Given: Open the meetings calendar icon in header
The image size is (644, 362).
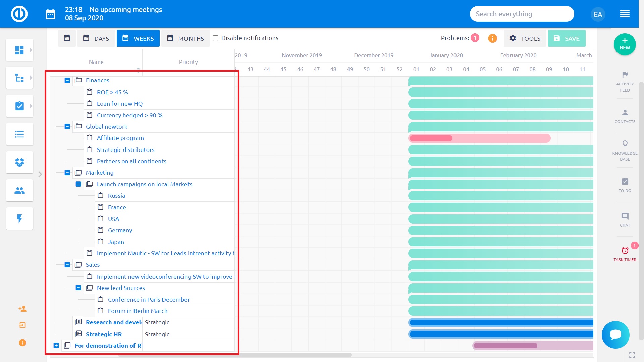Looking at the screenshot, I should [50, 14].
